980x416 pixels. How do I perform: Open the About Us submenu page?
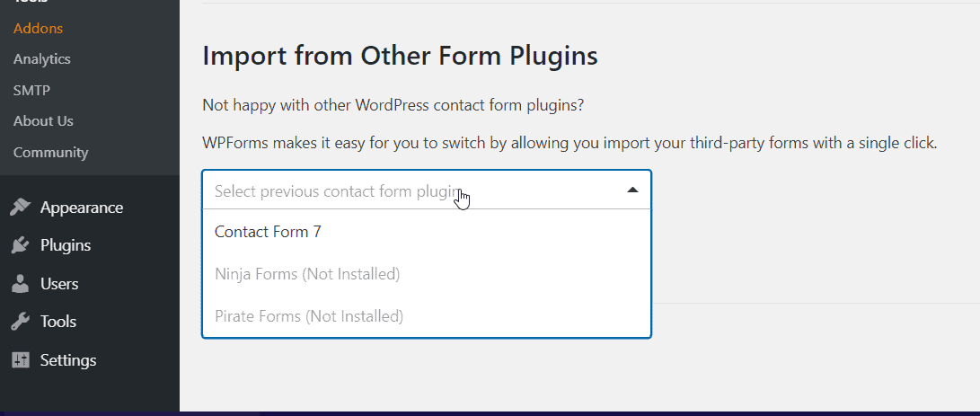click(x=43, y=120)
